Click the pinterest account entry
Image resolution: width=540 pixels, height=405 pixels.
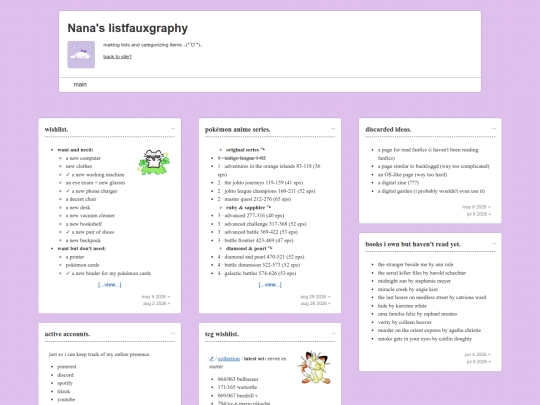[67, 367]
